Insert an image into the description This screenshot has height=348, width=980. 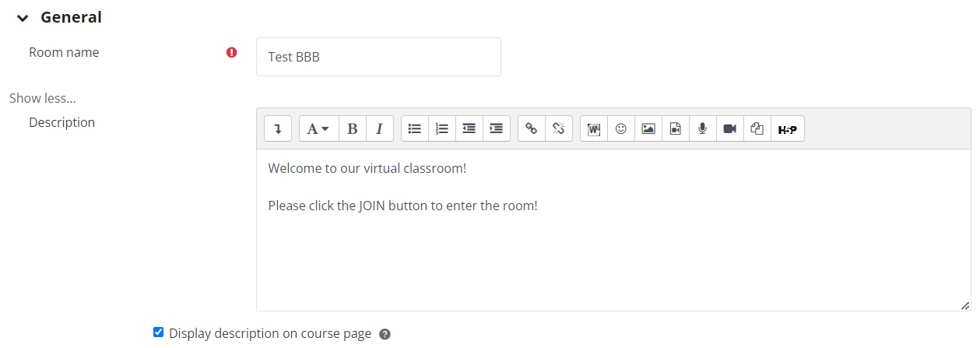pos(648,128)
